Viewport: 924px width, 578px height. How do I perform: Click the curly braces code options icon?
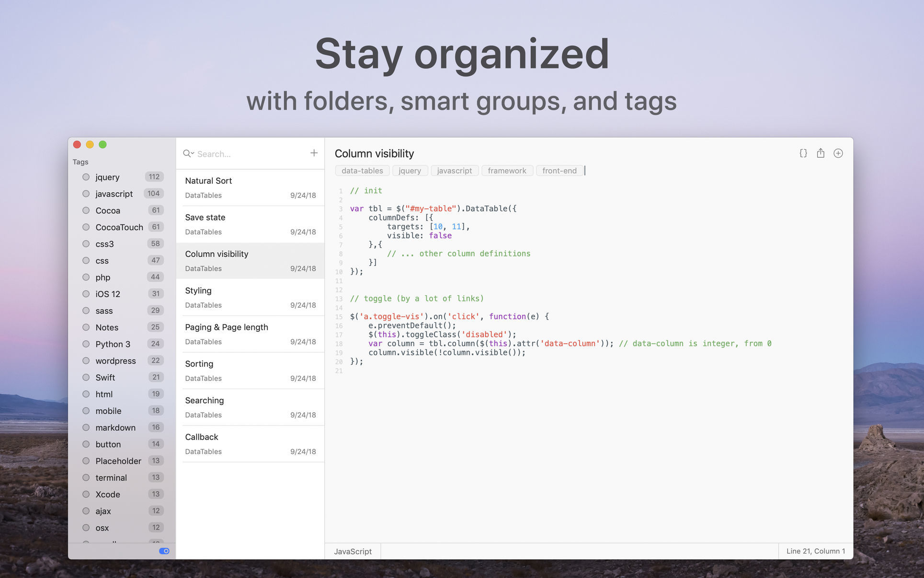click(x=803, y=153)
